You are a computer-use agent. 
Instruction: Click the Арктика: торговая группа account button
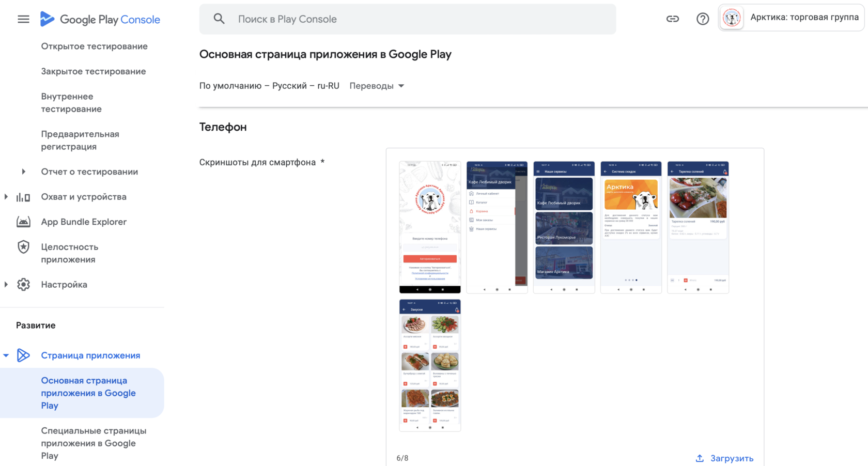point(792,18)
